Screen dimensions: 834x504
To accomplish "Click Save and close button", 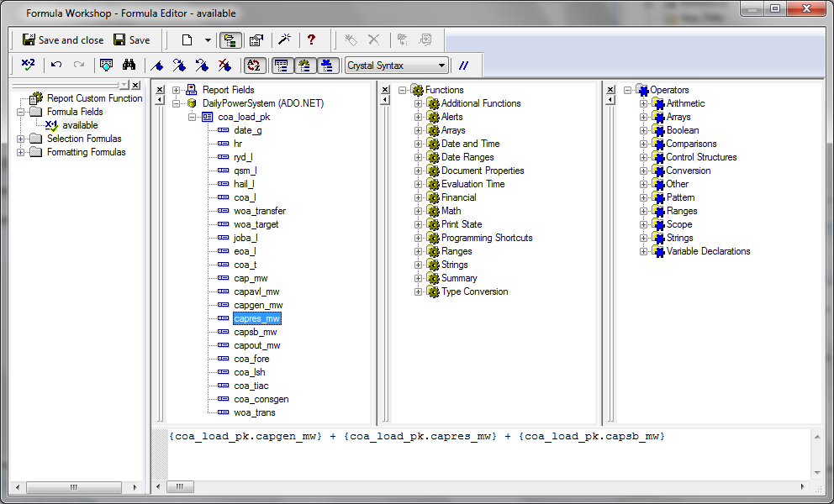I will pyautogui.click(x=63, y=39).
